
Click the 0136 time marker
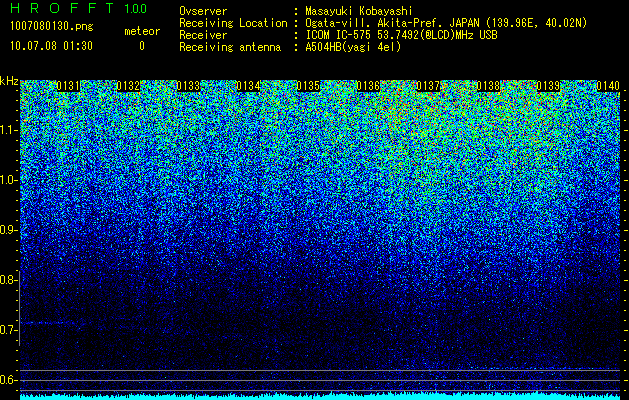(368, 86)
